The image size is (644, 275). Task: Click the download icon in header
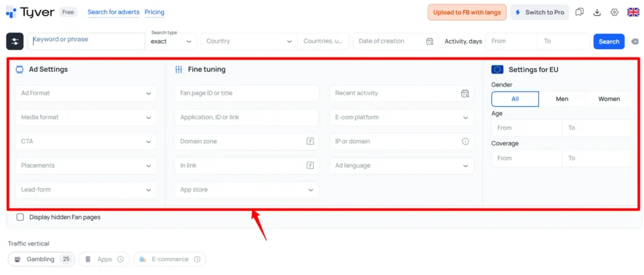click(x=597, y=13)
